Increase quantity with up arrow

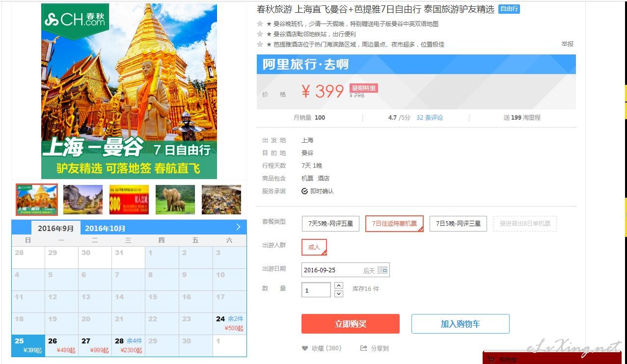click(x=339, y=285)
